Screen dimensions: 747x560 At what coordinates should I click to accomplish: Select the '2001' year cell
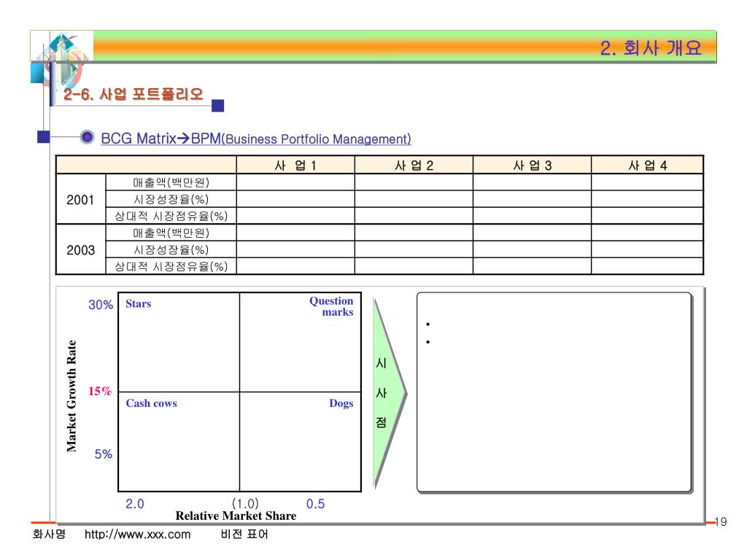click(x=80, y=200)
